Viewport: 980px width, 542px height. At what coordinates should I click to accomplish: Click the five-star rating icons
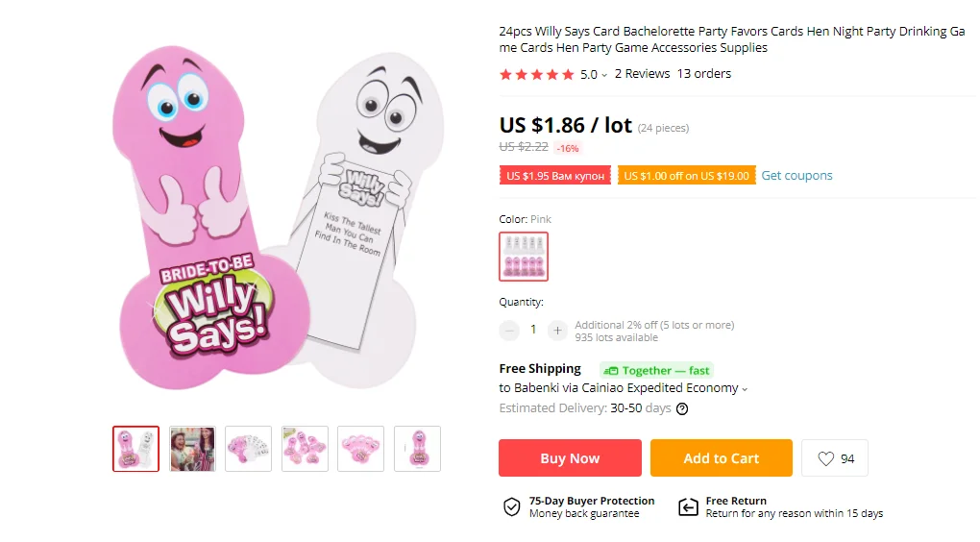coord(536,74)
